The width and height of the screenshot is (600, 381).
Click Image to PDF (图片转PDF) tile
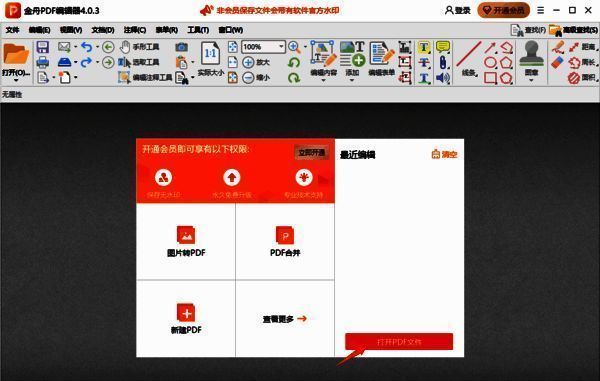click(186, 242)
